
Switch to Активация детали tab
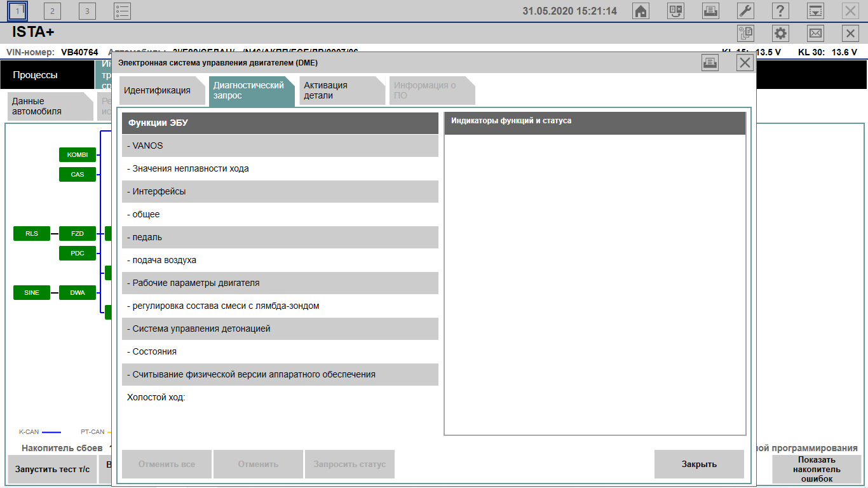342,90
